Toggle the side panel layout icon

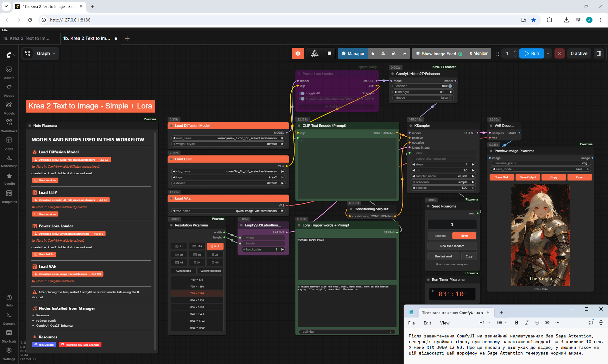click(x=598, y=53)
